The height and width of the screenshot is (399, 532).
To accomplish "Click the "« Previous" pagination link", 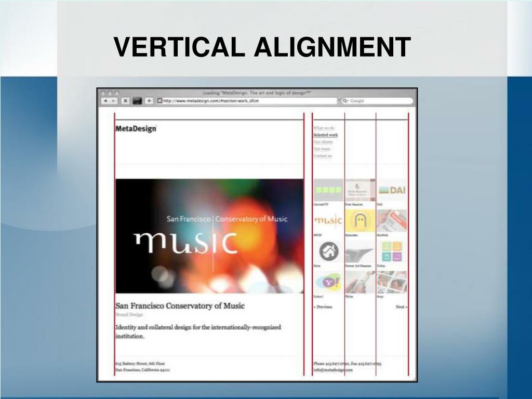I will [x=323, y=307].
